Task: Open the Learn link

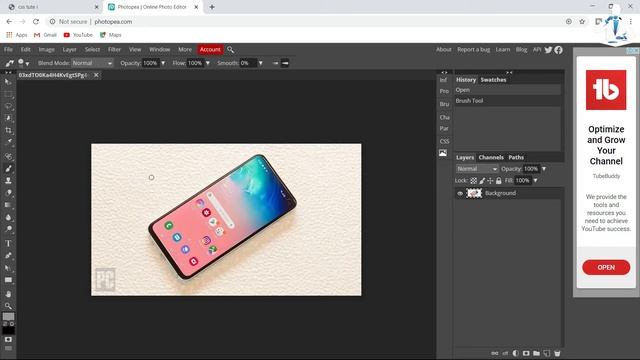Action: [503, 50]
